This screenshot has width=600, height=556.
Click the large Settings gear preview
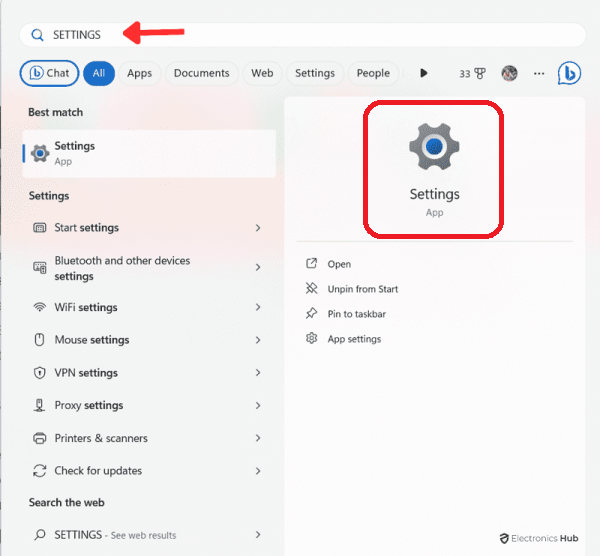(434, 147)
